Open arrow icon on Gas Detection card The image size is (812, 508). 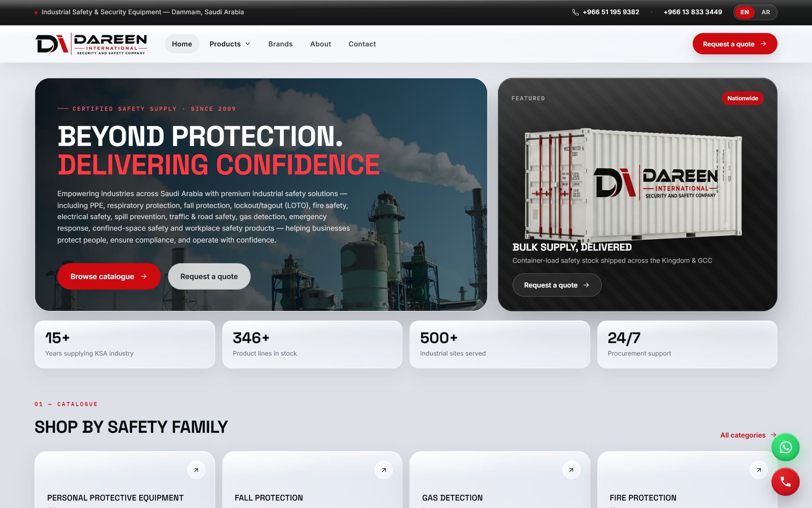coord(571,470)
